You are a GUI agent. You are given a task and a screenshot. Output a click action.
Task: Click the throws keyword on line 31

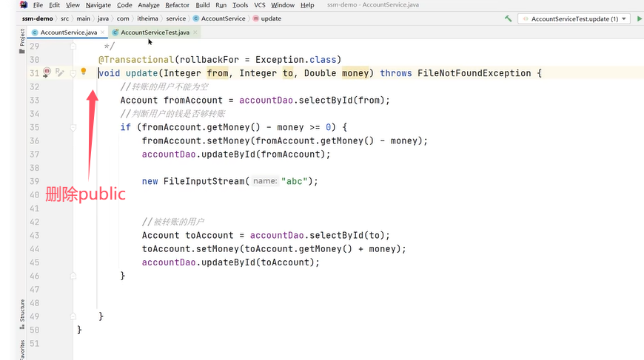pyautogui.click(x=396, y=73)
